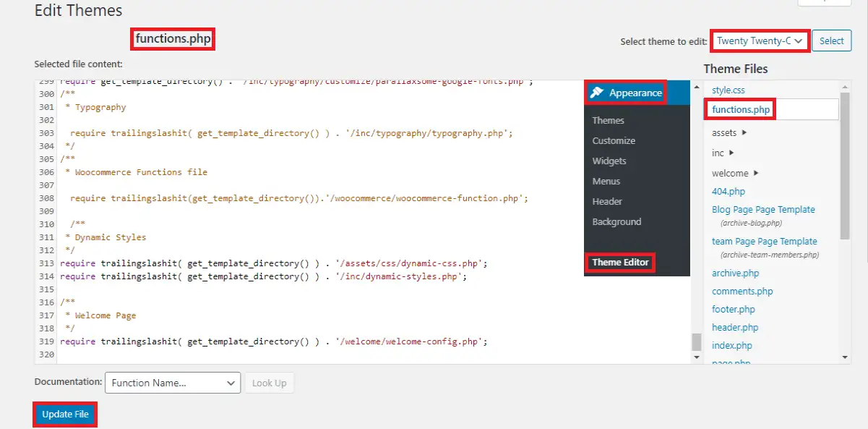Open Menus submenu item
Screen dimensions: 868x429
pyautogui.click(x=606, y=181)
